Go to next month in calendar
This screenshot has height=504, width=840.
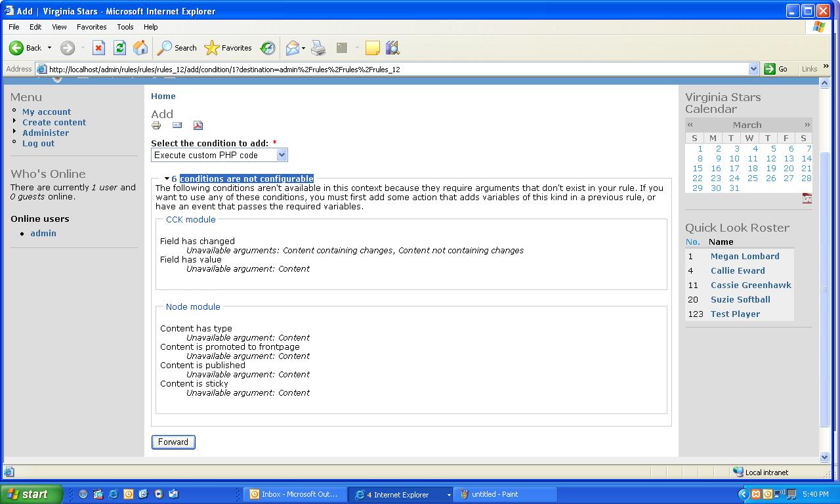pos(807,125)
